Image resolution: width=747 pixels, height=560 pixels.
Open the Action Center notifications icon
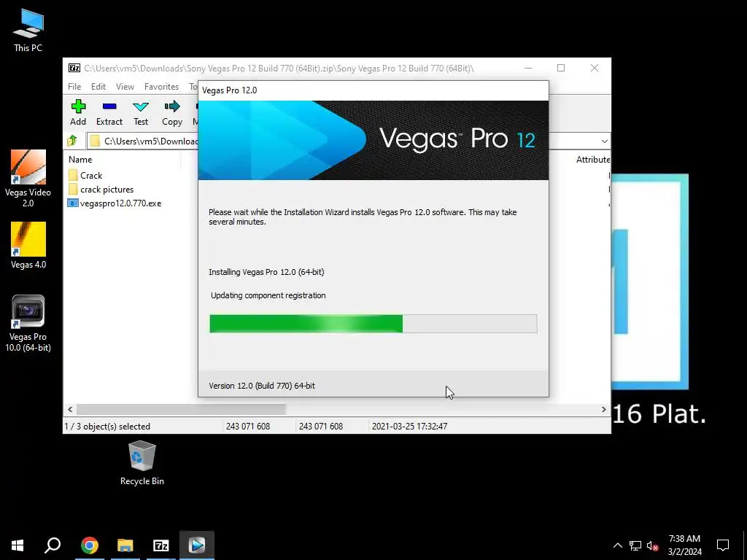[x=723, y=545]
